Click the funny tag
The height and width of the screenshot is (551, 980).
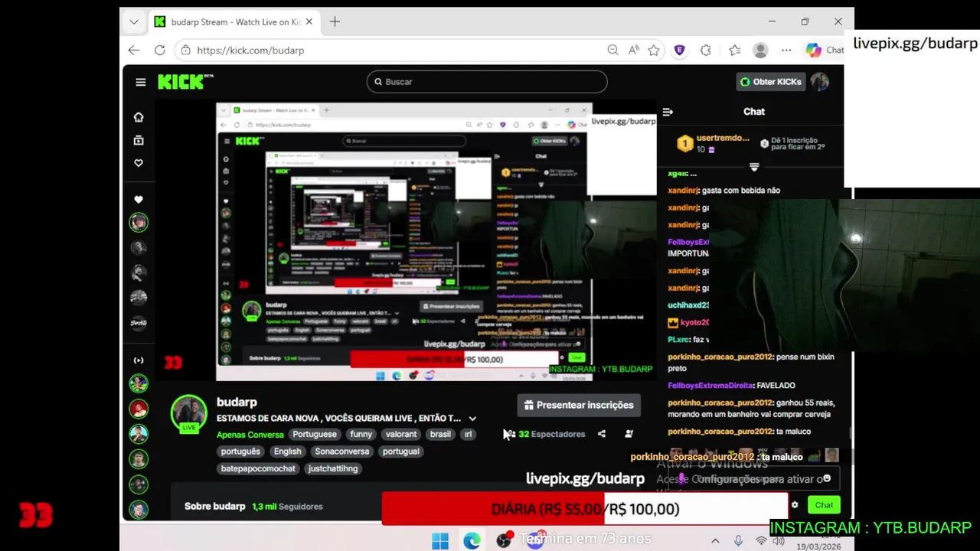(361, 434)
